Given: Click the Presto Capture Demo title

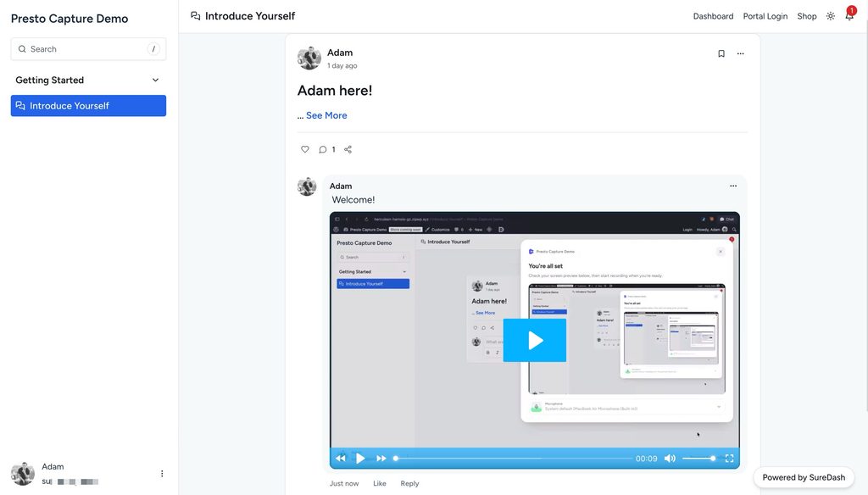Looking at the screenshot, I should tap(70, 19).
